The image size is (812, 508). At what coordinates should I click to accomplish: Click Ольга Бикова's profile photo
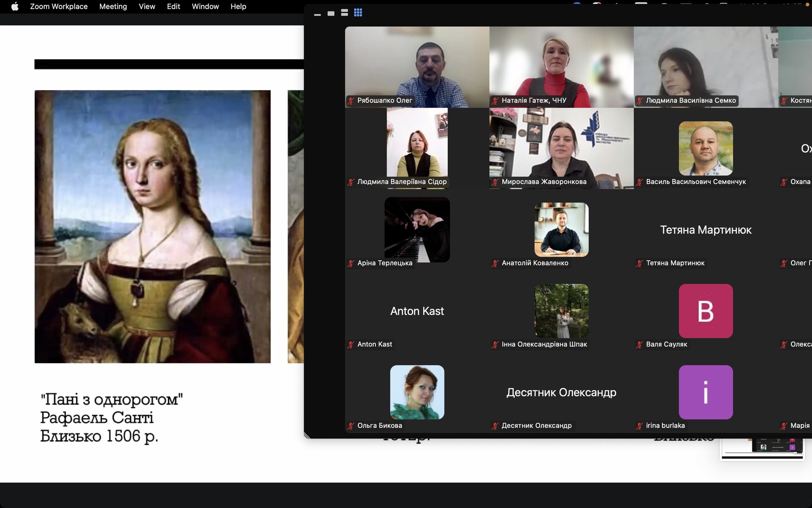click(x=417, y=392)
